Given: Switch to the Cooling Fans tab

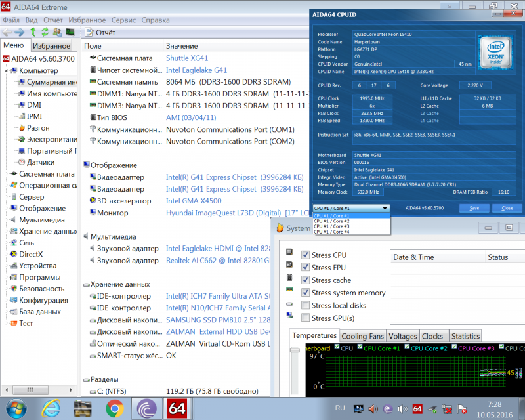Looking at the screenshot, I should [x=363, y=335].
